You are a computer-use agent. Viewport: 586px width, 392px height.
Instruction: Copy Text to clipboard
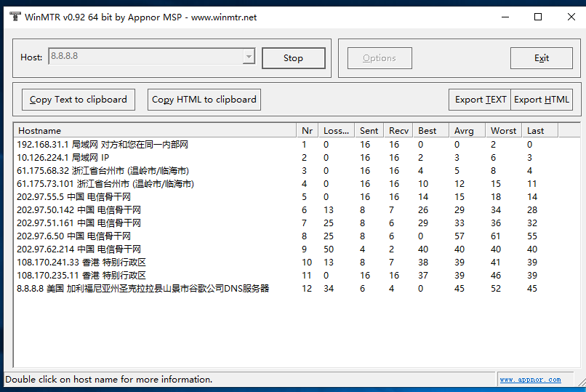[x=78, y=100]
